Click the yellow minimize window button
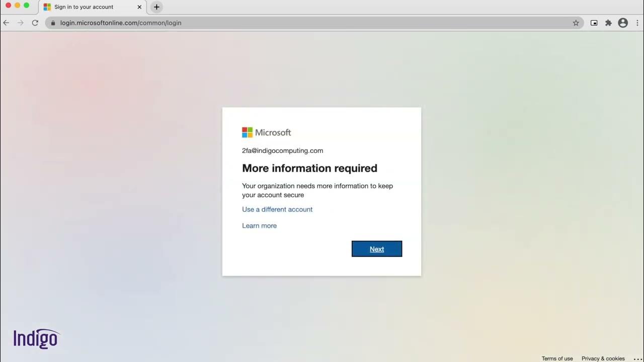 pyautogui.click(x=17, y=6)
